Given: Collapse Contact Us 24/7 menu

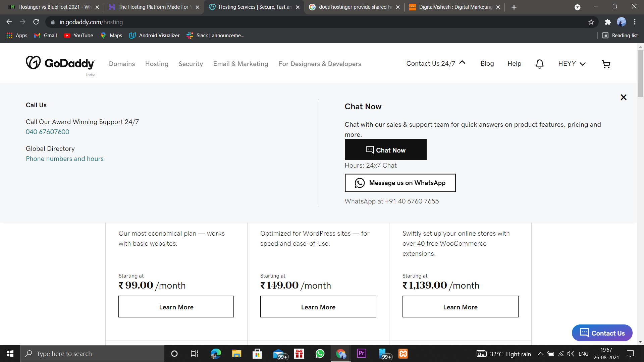Looking at the screenshot, I should coord(436,63).
